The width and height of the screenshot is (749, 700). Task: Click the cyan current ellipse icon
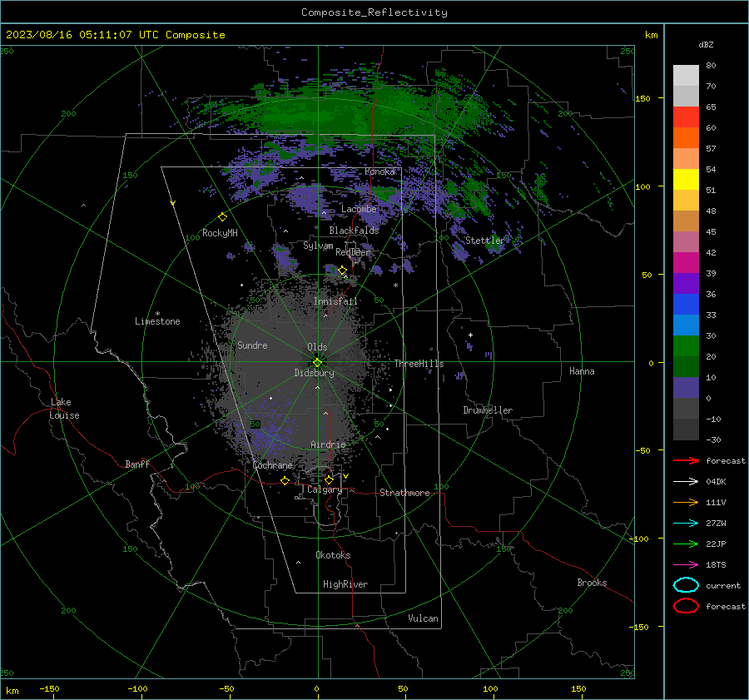pos(686,585)
